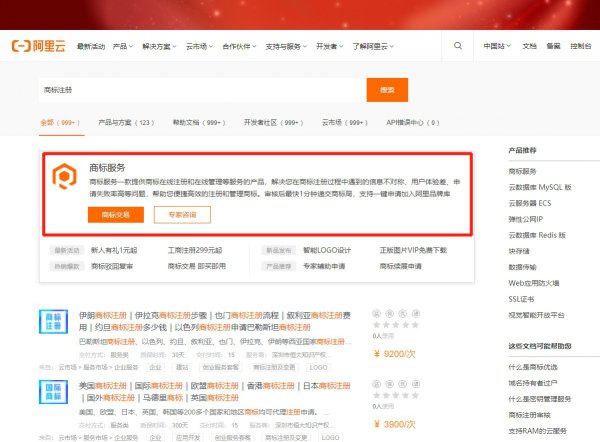Select the 全部 (999+) tab
This screenshot has width=600, height=442.
[60, 122]
